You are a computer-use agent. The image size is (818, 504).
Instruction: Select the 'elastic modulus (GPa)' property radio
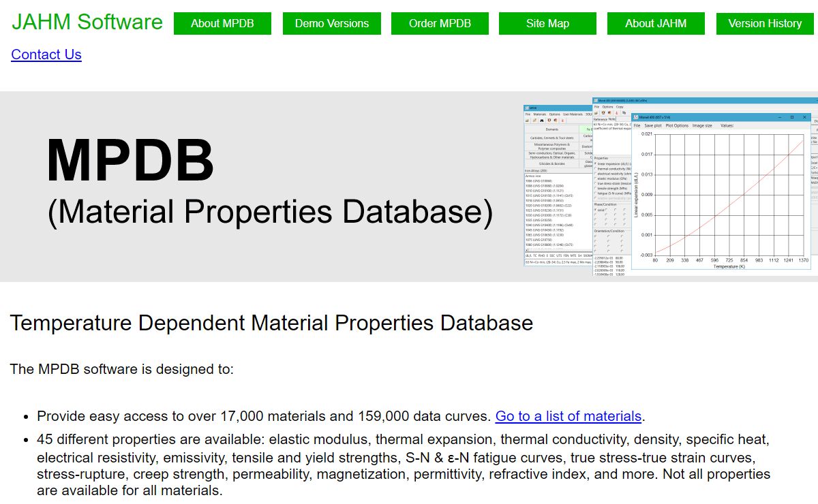coord(596,178)
